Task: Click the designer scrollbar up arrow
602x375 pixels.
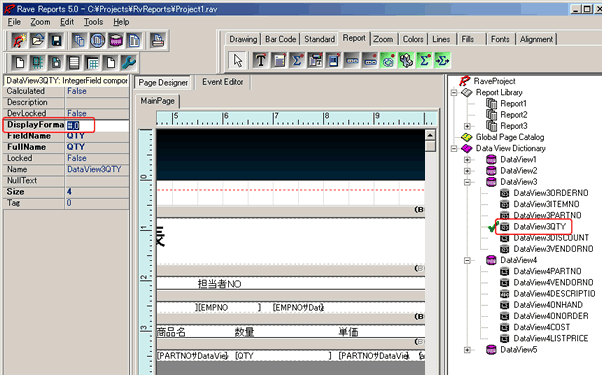Action: pos(430,135)
